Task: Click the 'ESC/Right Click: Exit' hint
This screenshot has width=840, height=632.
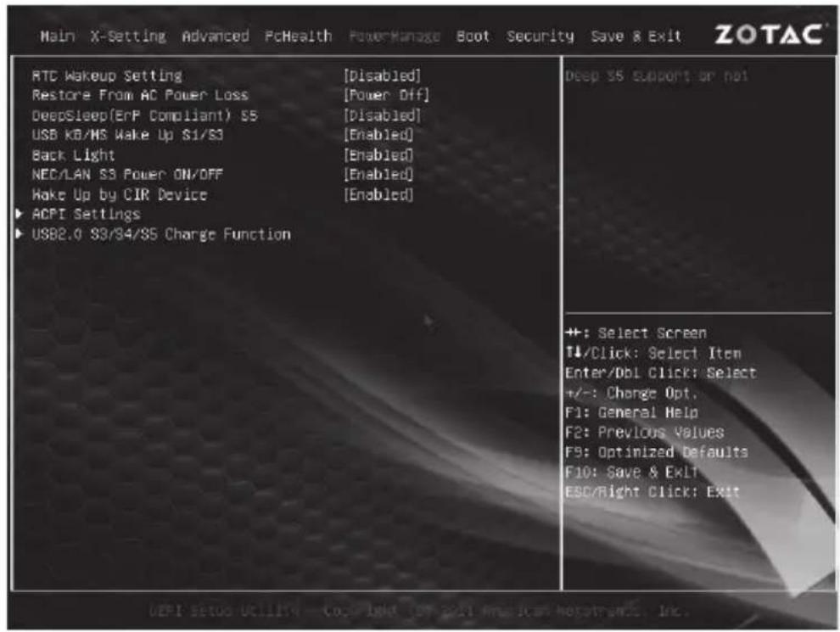Action: (652, 492)
